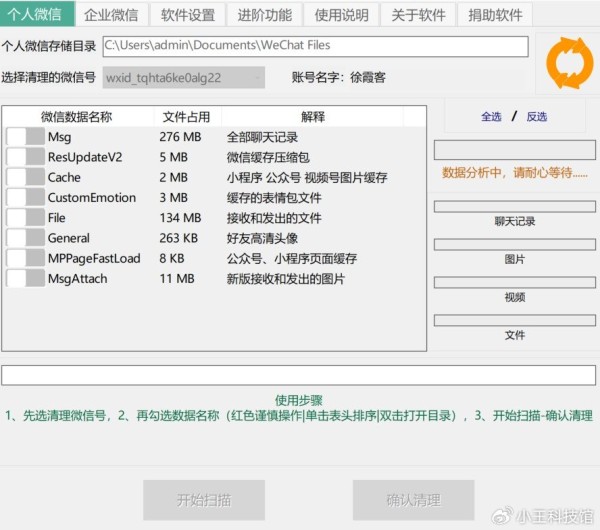The width and height of the screenshot is (600, 530).
Task: Click the 聊天记录 progress bar
Action: pos(515,207)
